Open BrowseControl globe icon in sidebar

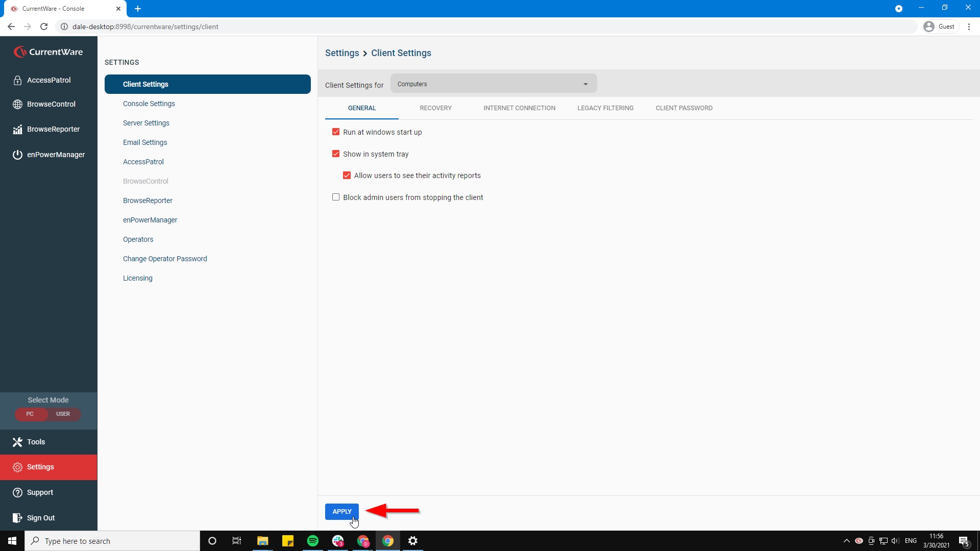click(x=17, y=104)
